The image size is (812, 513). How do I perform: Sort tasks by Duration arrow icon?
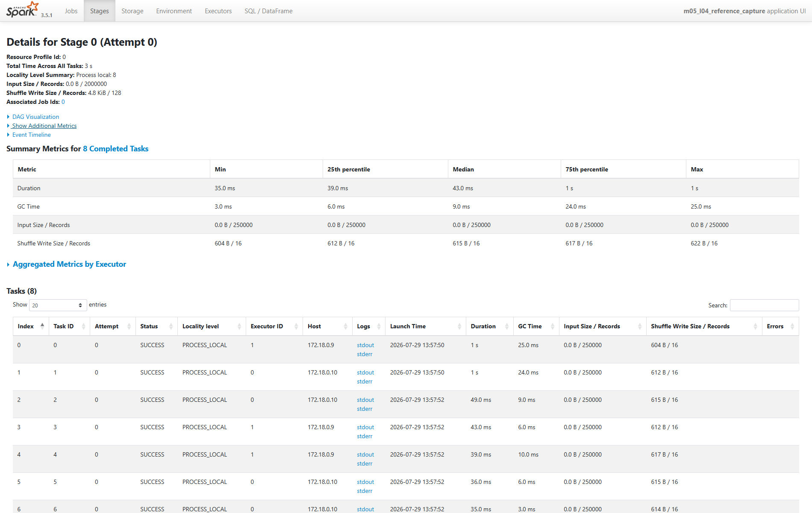(x=507, y=327)
